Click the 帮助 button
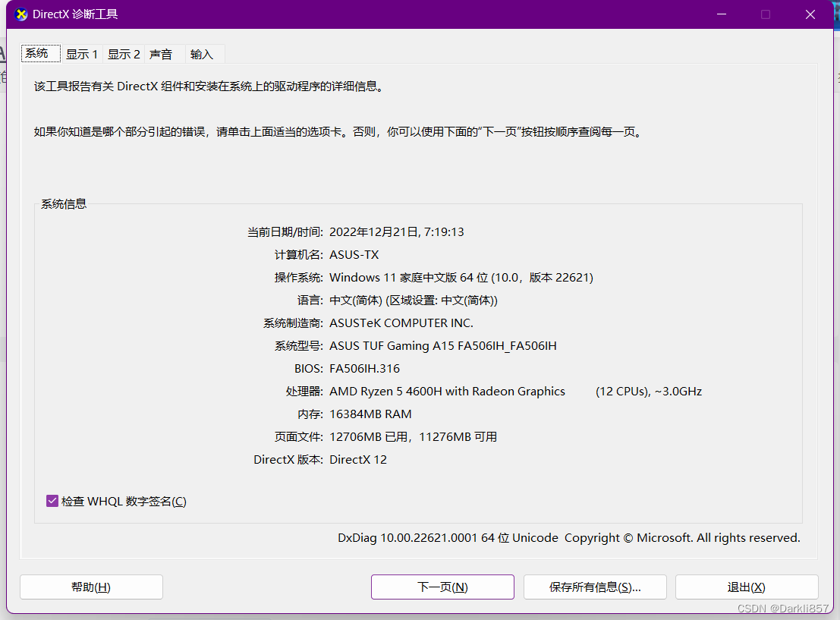Viewport: 840px width, 620px height. click(90, 587)
